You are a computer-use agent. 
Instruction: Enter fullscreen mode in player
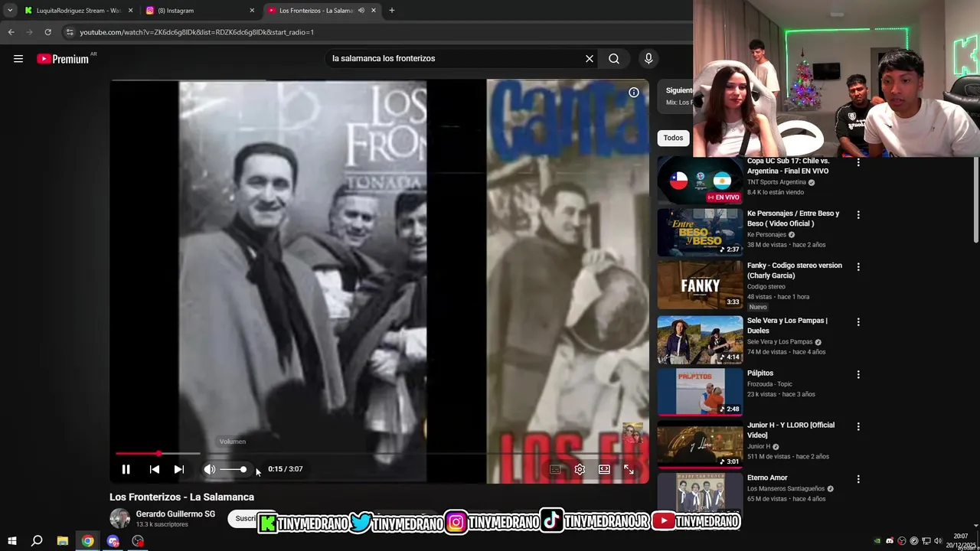(x=629, y=469)
